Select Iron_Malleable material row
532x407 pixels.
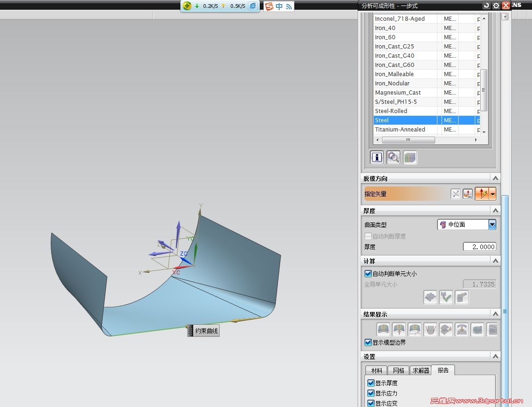point(427,74)
